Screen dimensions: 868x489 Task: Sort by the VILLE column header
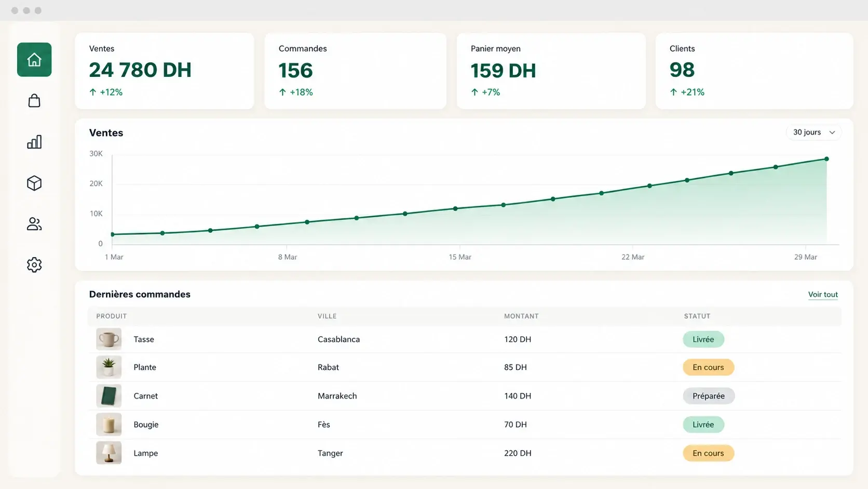(x=327, y=316)
